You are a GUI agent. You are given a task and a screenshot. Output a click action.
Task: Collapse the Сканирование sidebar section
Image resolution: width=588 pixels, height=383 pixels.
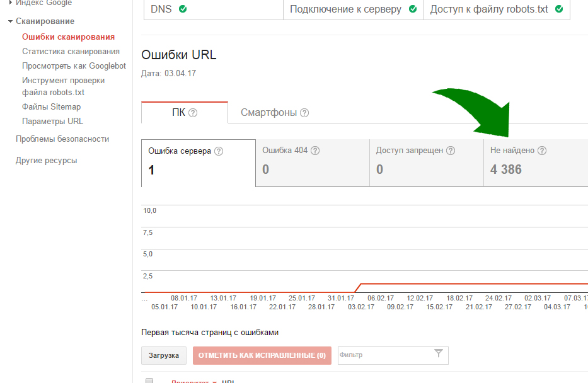[11, 22]
